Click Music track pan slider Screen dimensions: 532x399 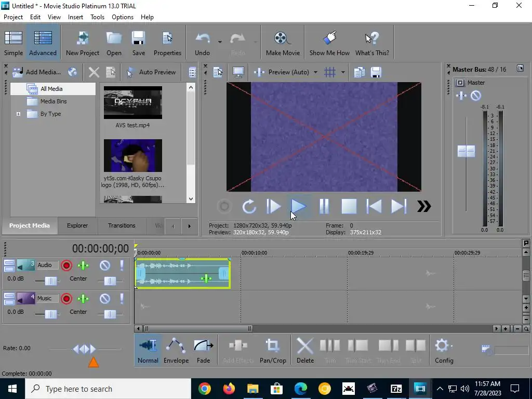tap(110, 314)
